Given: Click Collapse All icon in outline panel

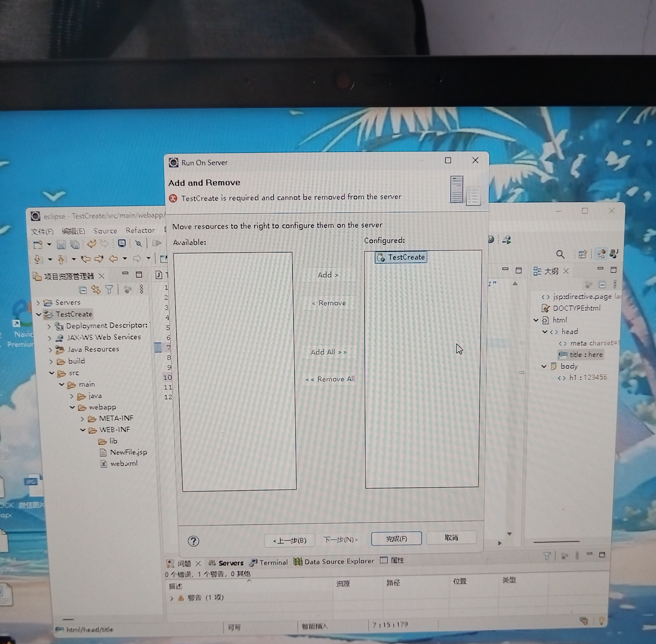Looking at the screenshot, I should pyautogui.click(x=602, y=285).
